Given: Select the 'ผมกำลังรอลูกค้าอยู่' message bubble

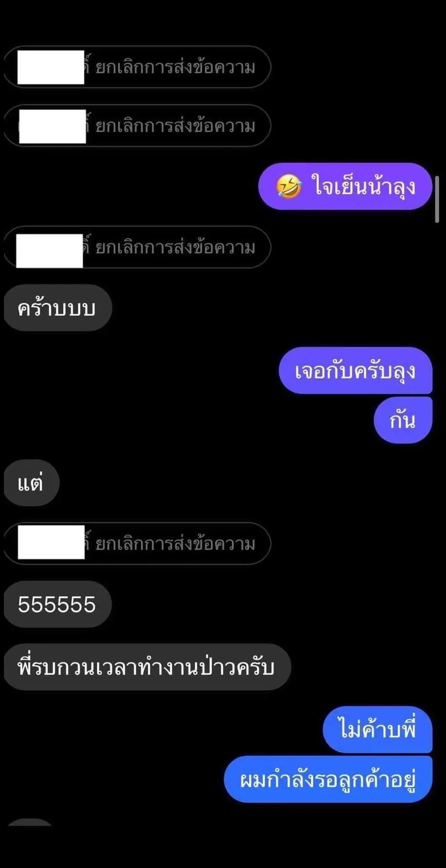Looking at the screenshot, I should 328,779.
